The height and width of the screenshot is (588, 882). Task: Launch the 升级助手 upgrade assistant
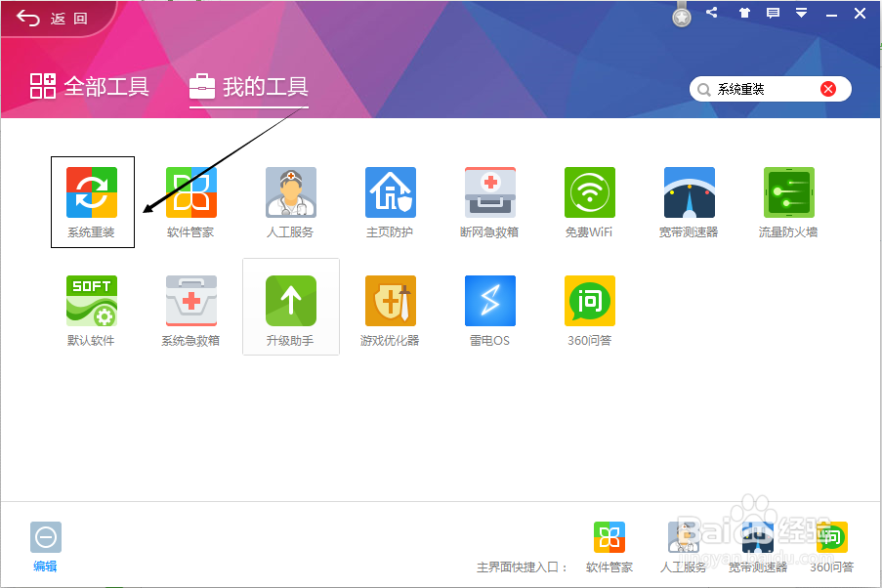click(290, 300)
